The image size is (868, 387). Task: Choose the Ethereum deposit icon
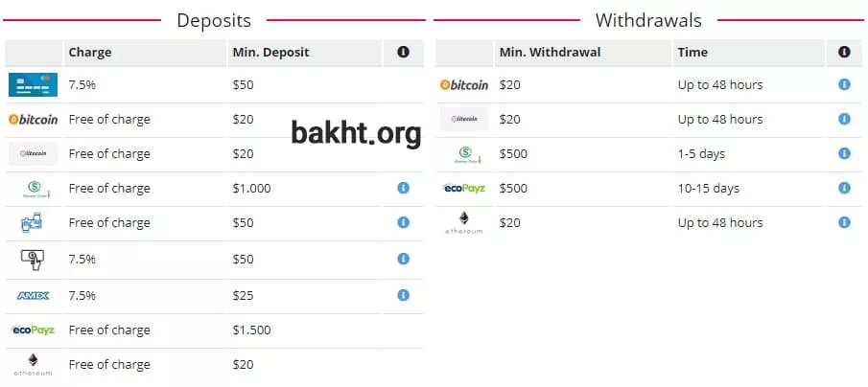click(x=34, y=365)
